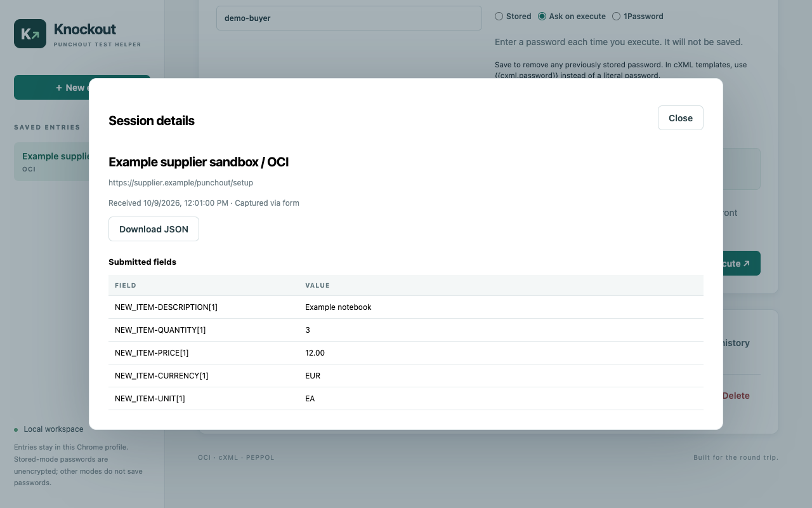Click the EA unit value
The image size is (812, 508).
(310, 399)
